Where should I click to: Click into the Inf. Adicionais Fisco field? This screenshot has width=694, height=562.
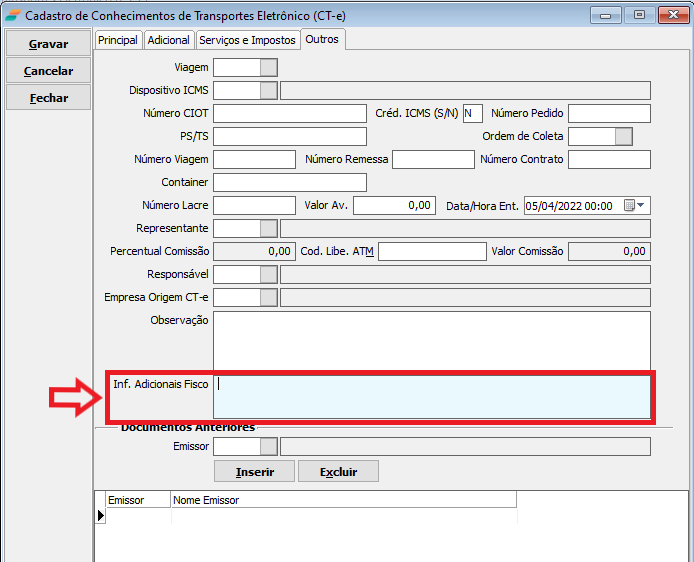[432, 396]
